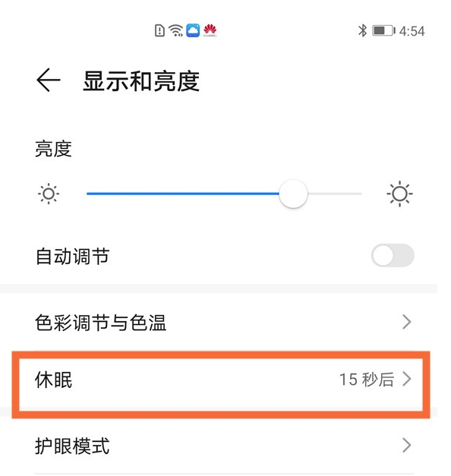
Task: Tap the Bluetooth status icon
Action: tap(362, 30)
